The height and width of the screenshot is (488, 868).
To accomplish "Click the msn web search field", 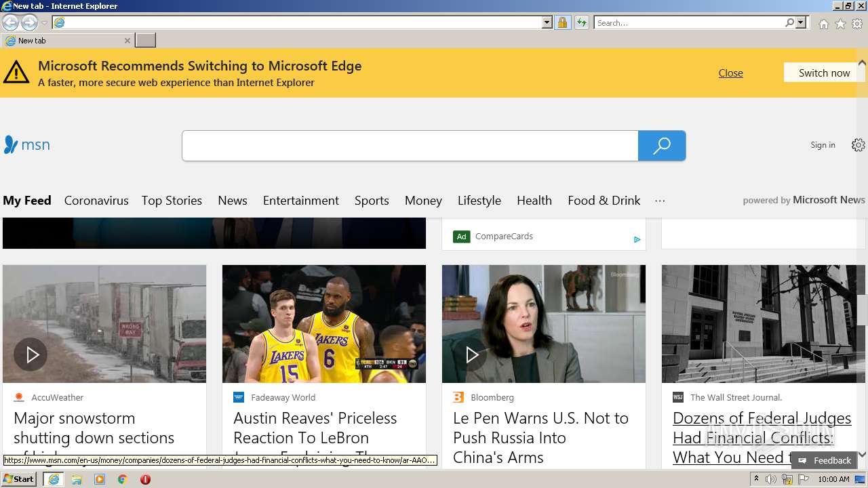I will [410, 146].
